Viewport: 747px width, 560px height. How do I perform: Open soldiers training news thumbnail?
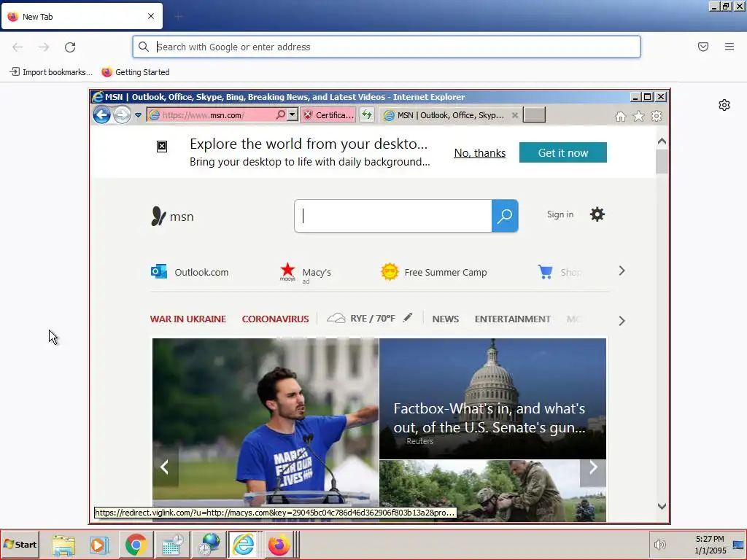[492, 491]
